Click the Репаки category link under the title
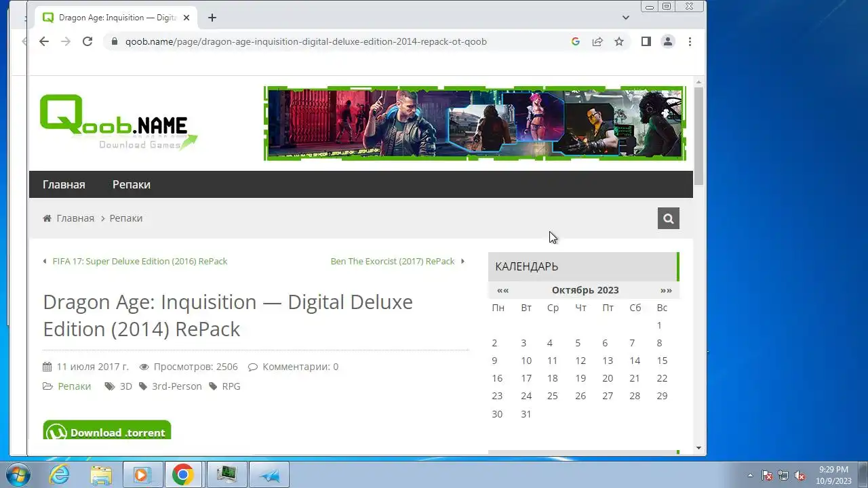 tap(75, 386)
